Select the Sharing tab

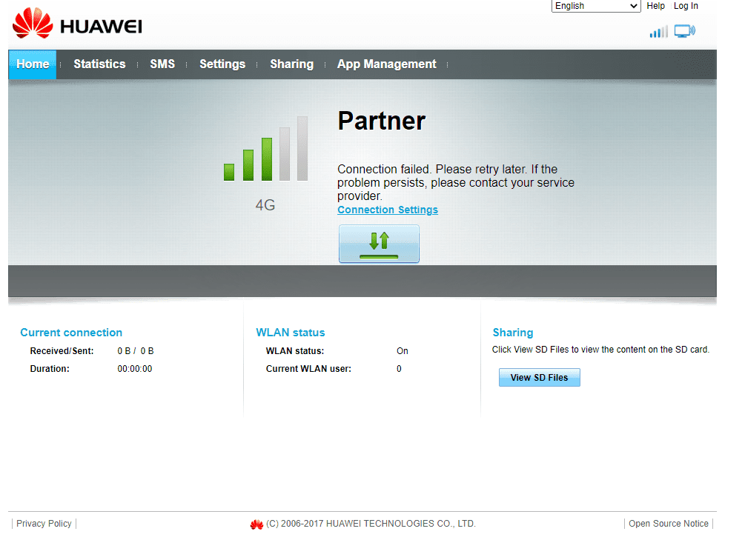tap(292, 64)
